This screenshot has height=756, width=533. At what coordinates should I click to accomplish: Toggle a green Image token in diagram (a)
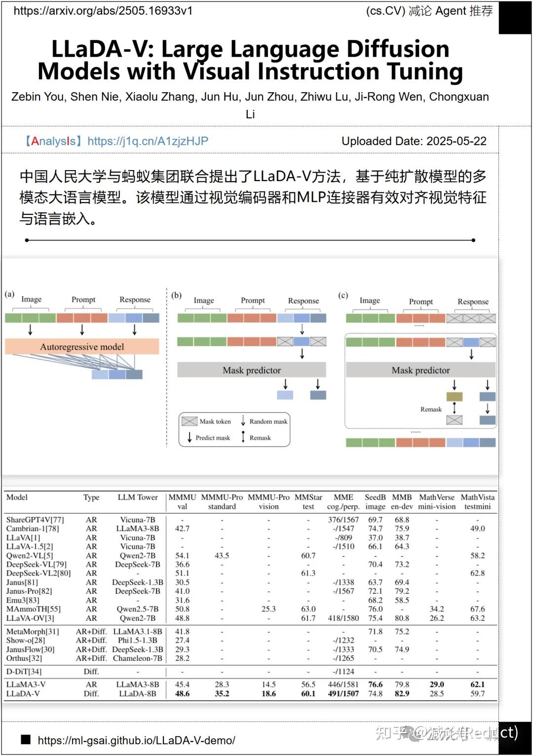(x=30, y=318)
